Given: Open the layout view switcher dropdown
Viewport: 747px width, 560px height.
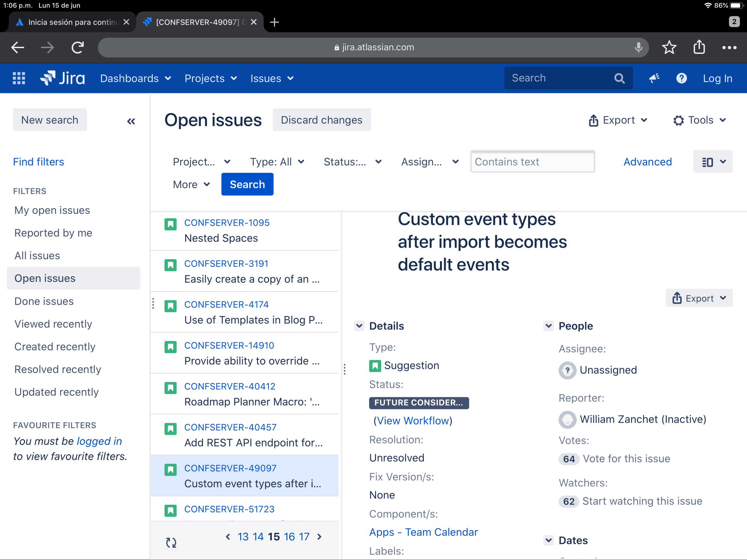Looking at the screenshot, I should [713, 162].
